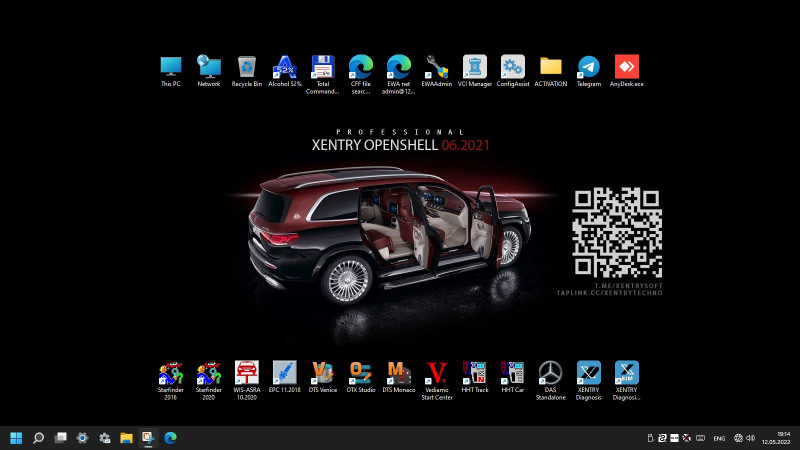This screenshot has width=800, height=450.
Task: Select the HHT Truck shortcut
Action: (x=475, y=374)
